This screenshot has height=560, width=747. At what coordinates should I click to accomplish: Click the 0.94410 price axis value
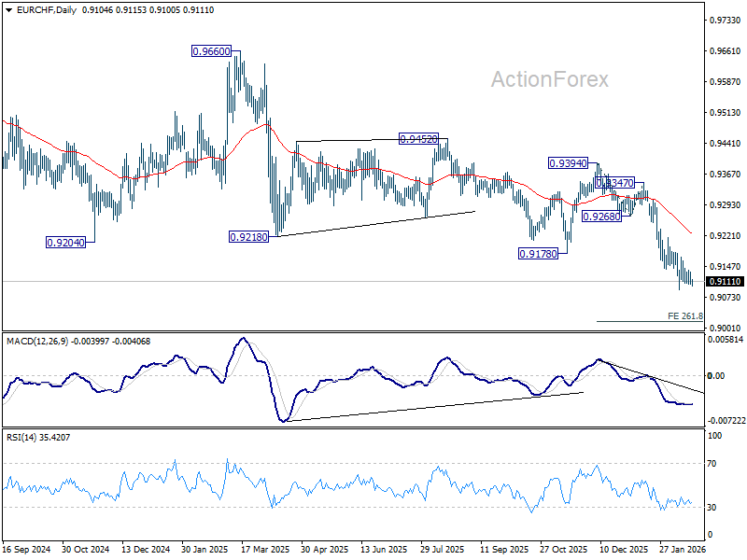tap(726, 143)
